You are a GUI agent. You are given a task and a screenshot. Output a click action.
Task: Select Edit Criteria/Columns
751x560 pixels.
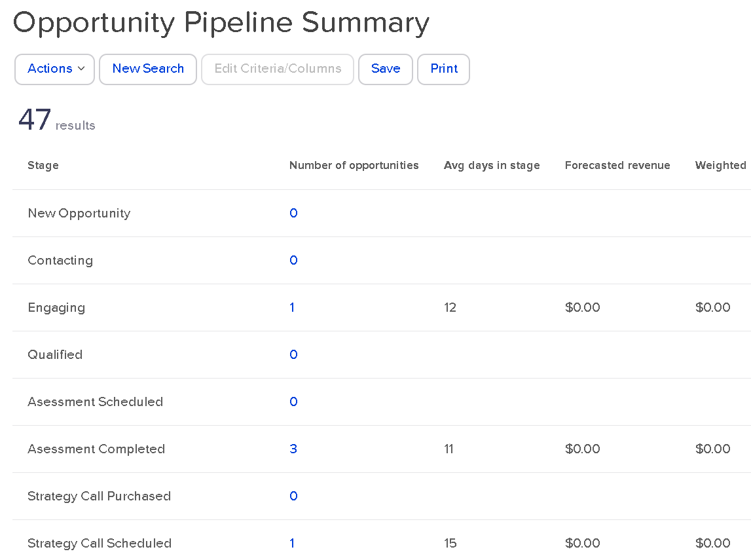click(x=277, y=69)
